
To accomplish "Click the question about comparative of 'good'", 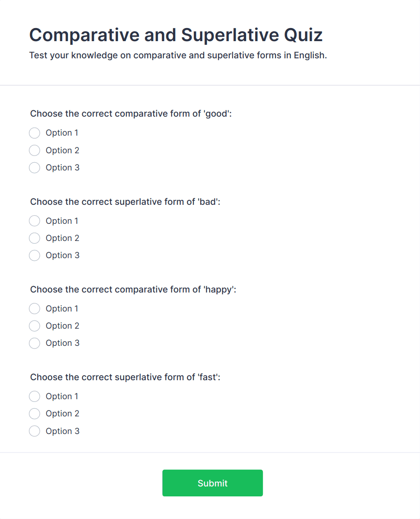I will tap(131, 113).
